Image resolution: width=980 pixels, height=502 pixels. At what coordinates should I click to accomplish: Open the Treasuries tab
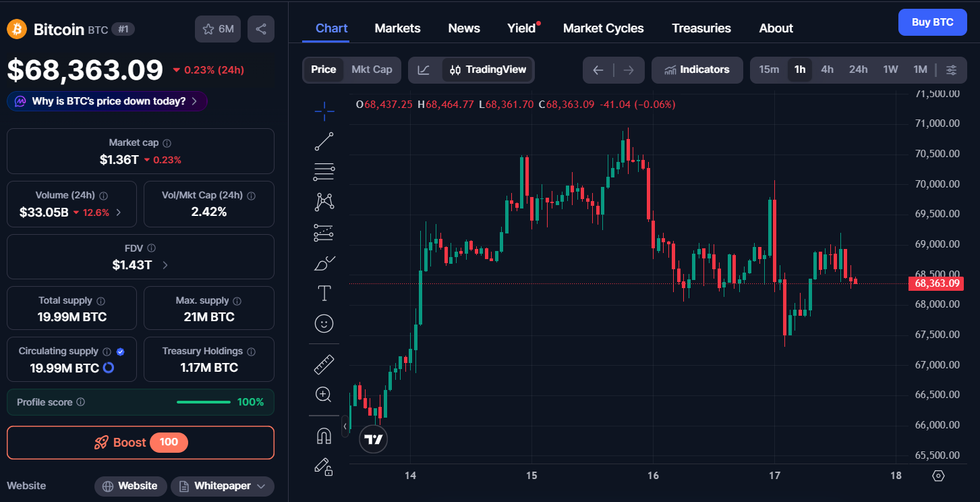[x=701, y=28]
